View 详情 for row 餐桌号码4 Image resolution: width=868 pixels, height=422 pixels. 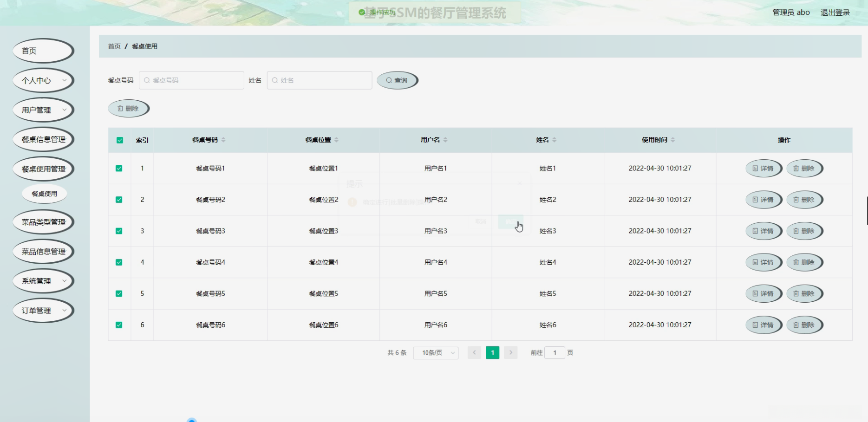click(764, 262)
